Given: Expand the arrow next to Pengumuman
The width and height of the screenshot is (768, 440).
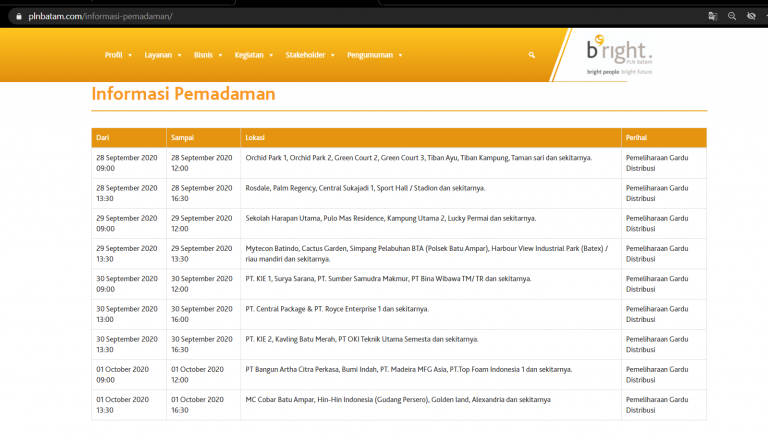Looking at the screenshot, I should (400, 55).
